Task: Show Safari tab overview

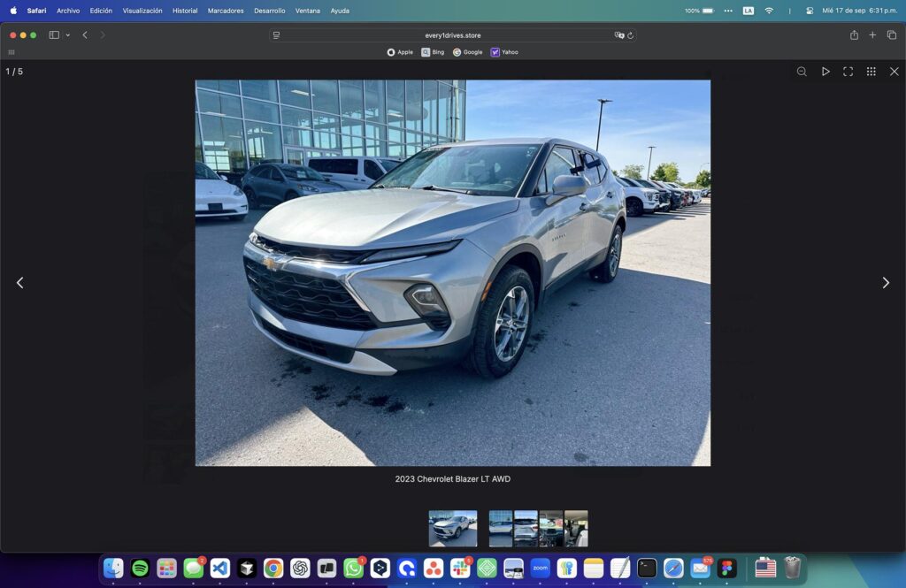Action: pos(891,35)
